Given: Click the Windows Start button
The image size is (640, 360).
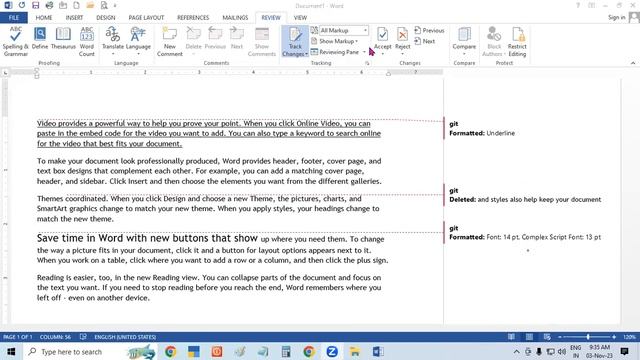Looking at the screenshot, I should (11, 351).
